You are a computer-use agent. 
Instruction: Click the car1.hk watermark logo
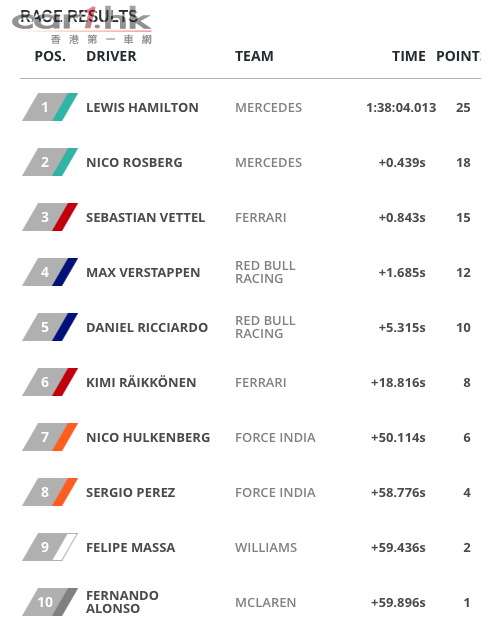(81, 24)
